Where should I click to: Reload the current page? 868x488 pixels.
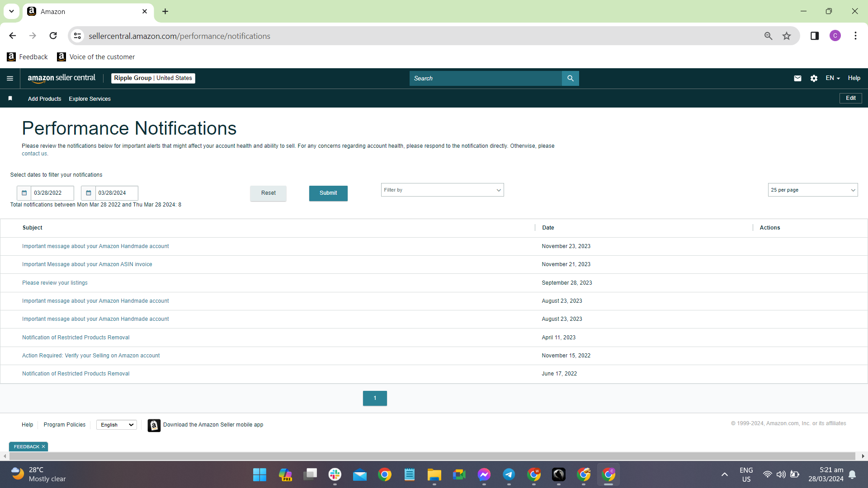click(53, 36)
